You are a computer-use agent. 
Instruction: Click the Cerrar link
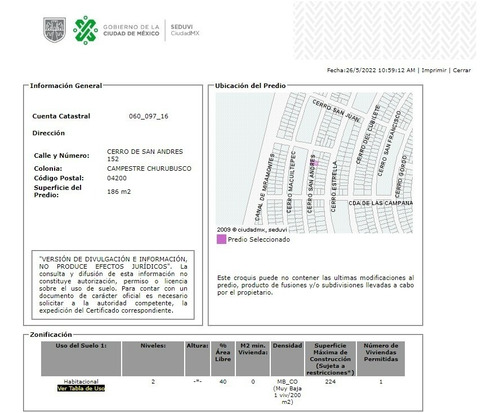(x=462, y=70)
